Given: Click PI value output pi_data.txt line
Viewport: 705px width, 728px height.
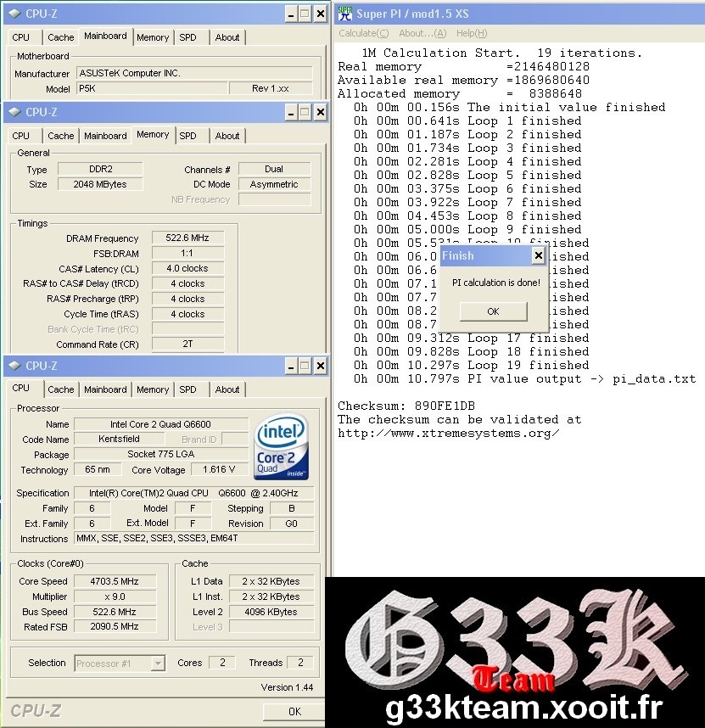Looking at the screenshot, I should [x=524, y=379].
